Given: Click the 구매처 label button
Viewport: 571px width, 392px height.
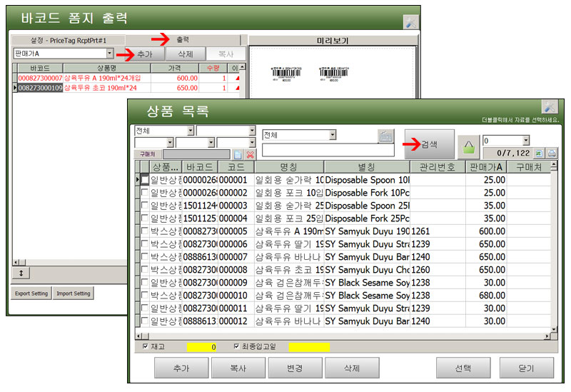Looking at the screenshot, I should tap(148, 154).
